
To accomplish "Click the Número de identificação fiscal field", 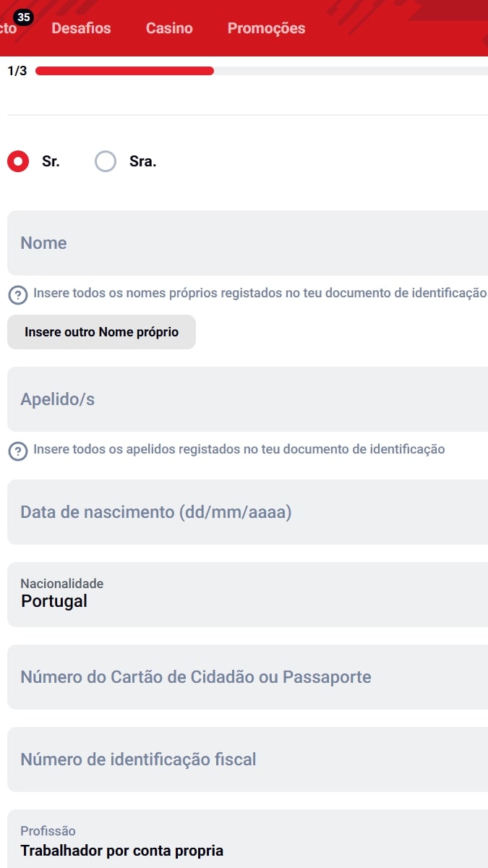I will (247, 759).
